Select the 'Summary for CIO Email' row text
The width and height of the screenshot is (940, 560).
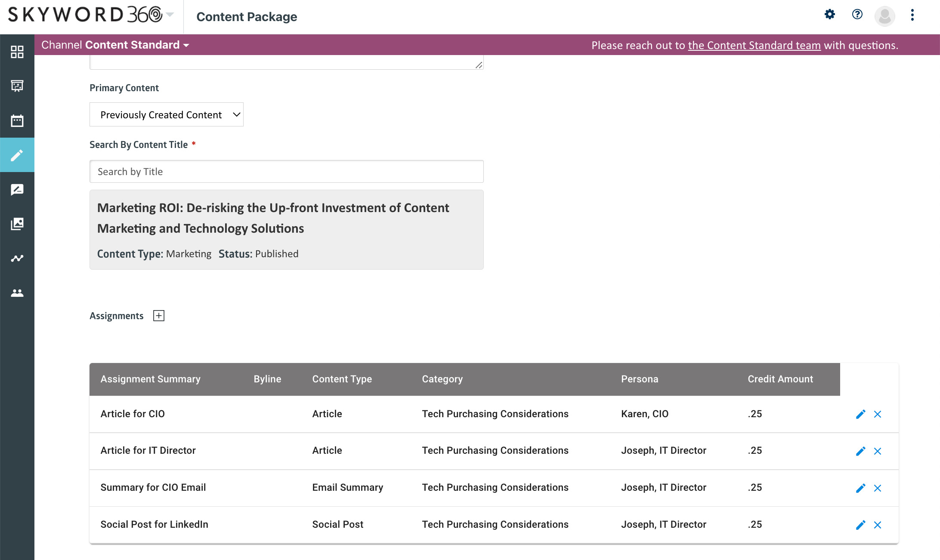153,487
